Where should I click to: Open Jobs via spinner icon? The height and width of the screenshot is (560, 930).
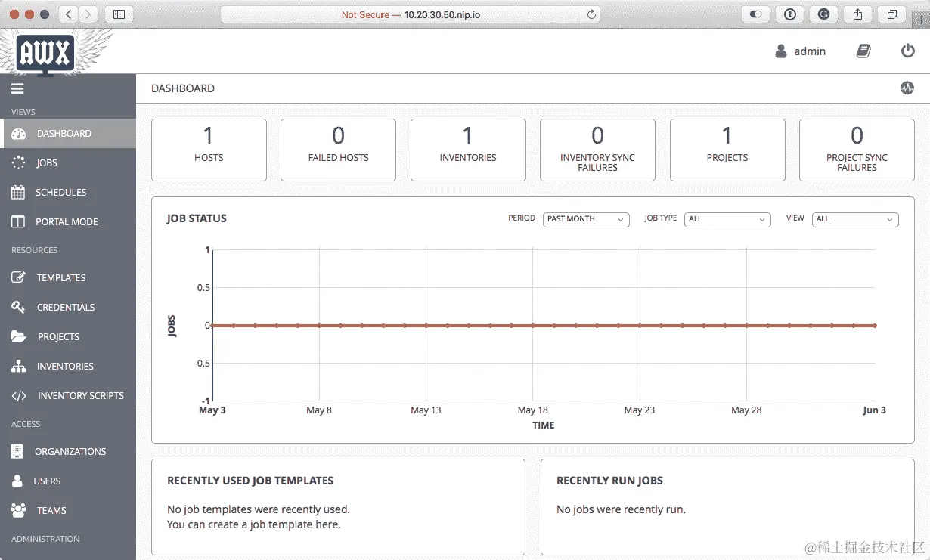[x=19, y=163]
